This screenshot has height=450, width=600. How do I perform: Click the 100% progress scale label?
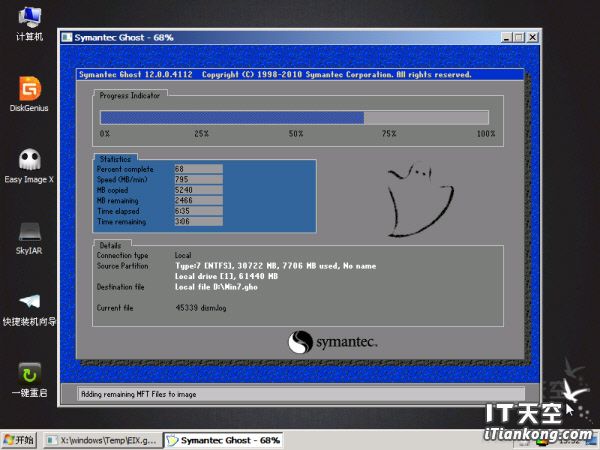tap(486, 134)
